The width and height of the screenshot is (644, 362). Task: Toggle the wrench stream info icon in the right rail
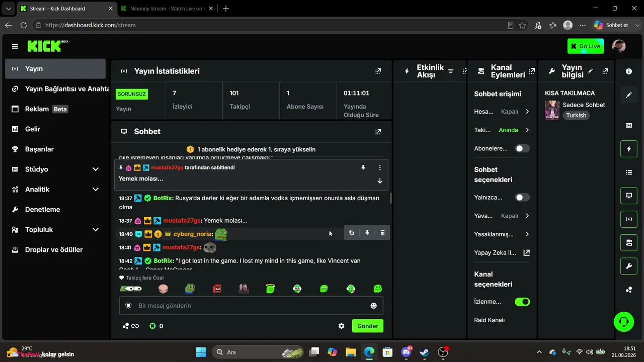pyautogui.click(x=629, y=266)
